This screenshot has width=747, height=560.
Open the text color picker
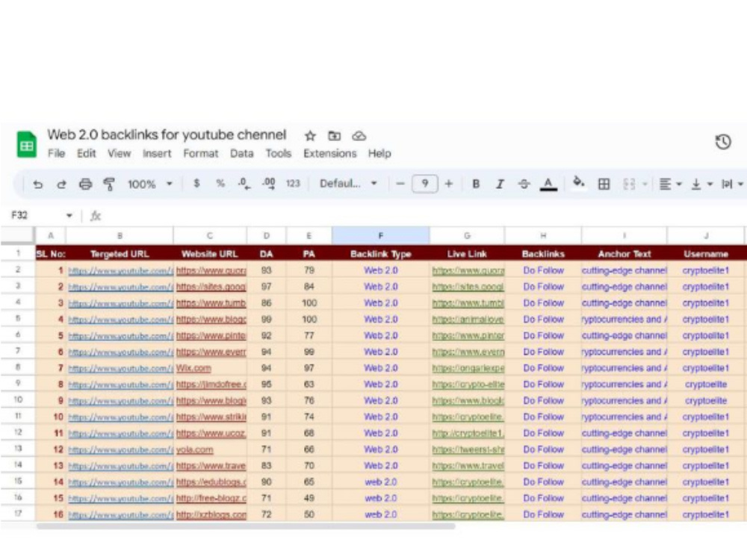pyautogui.click(x=548, y=184)
